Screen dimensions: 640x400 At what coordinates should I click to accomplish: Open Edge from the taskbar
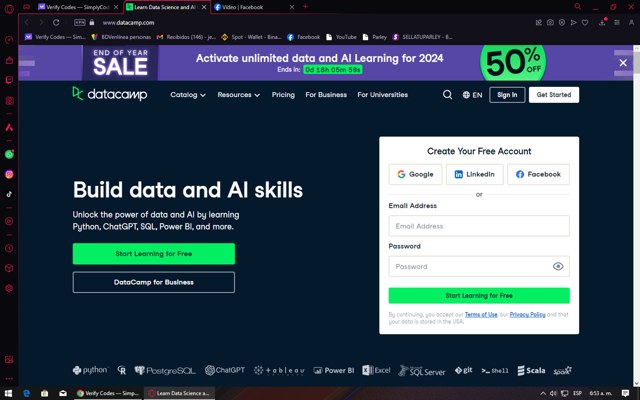pos(27,393)
